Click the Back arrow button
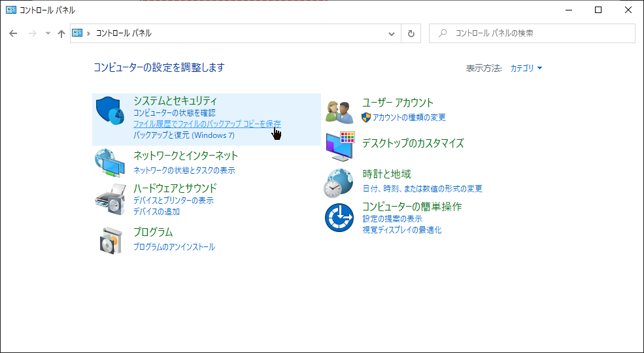This screenshot has width=644, height=353. pyautogui.click(x=13, y=33)
